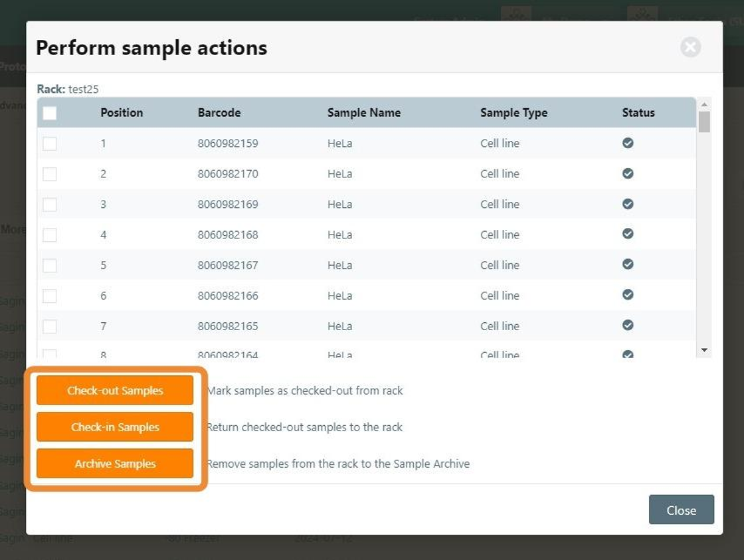744x560 pixels.
Task: Mark checkbox for position 6 sample
Action: pos(49,296)
